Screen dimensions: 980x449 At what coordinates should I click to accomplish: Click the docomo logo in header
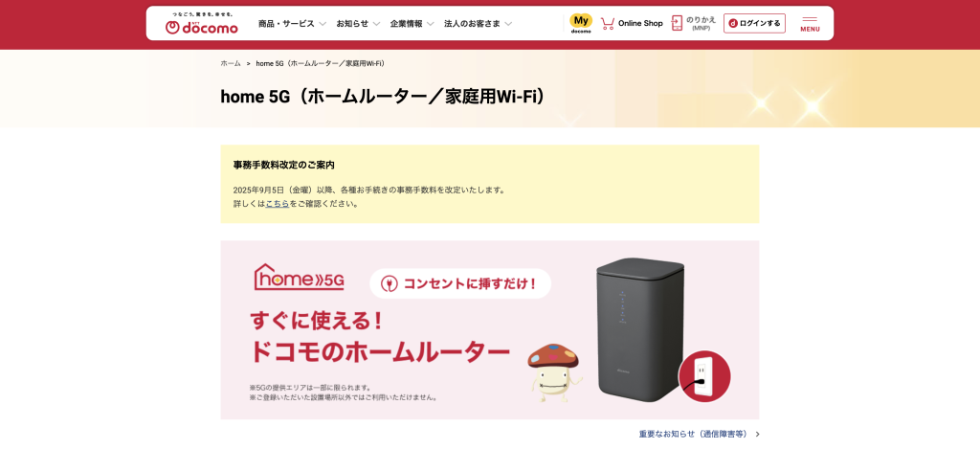point(201,23)
